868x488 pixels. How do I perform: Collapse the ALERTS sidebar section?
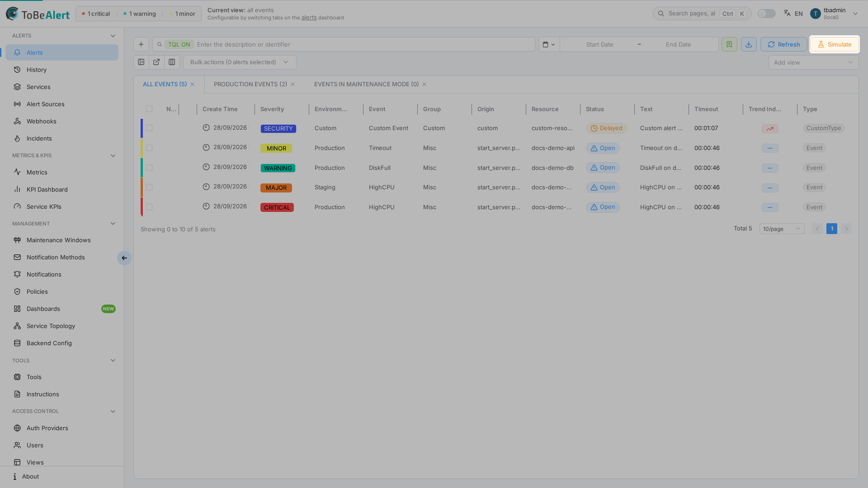[113, 36]
